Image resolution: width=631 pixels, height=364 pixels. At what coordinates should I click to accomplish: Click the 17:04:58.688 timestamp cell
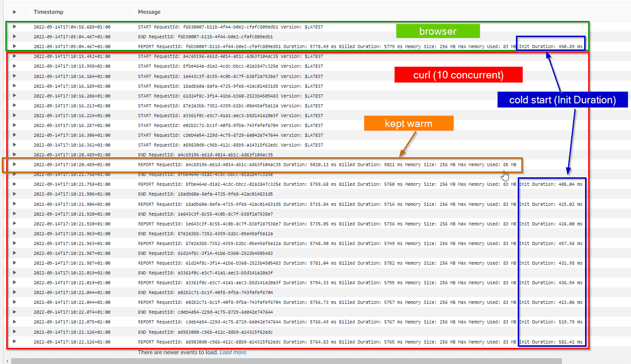click(72, 27)
